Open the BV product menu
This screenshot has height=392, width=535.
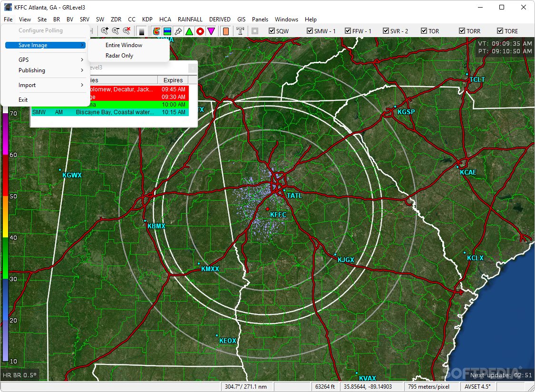click(x=70, y=20)
